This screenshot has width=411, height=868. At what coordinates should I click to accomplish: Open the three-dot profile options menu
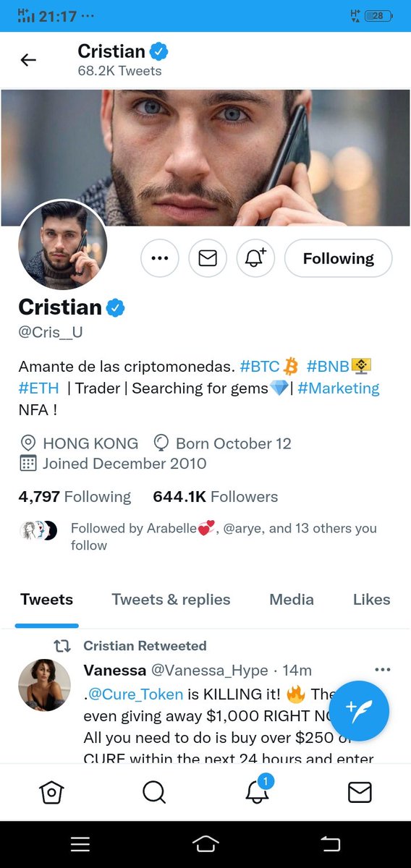click(x=159, y=258)
